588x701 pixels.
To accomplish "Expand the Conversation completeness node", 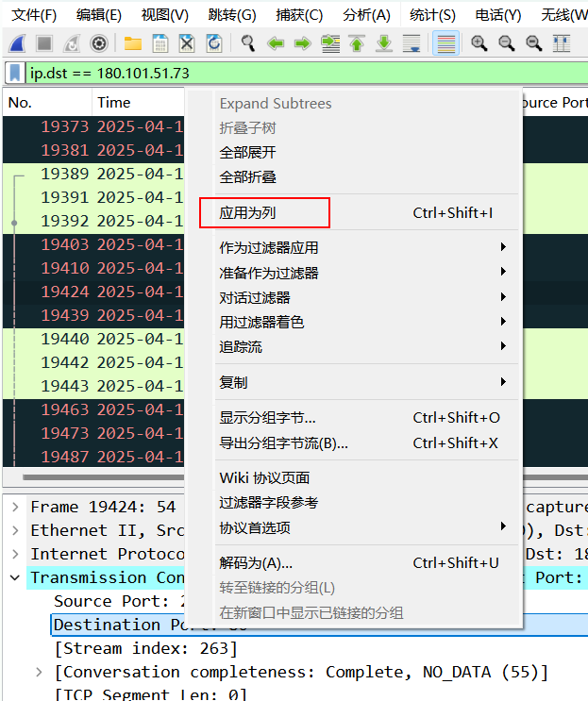I will click(40, 672).
